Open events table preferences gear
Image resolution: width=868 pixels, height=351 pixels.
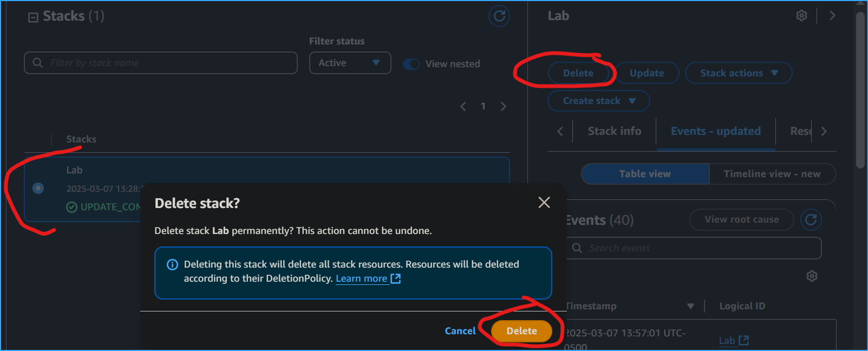812,276
